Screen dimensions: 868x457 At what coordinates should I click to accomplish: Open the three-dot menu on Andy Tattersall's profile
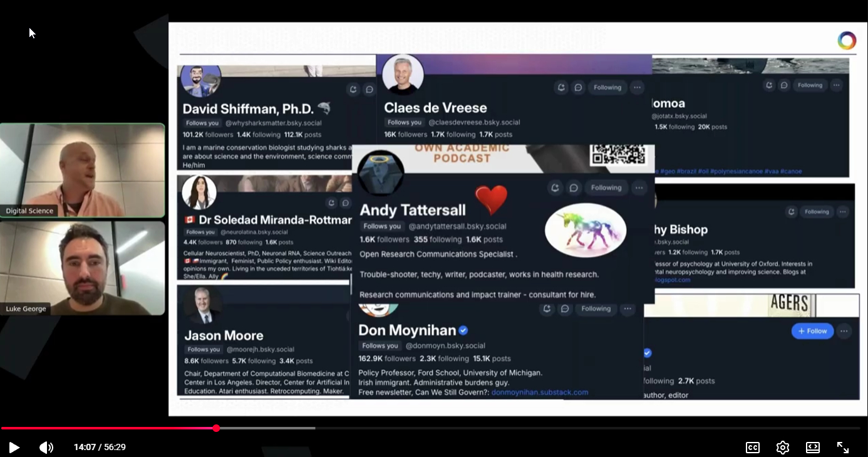[x=638, y=187]
